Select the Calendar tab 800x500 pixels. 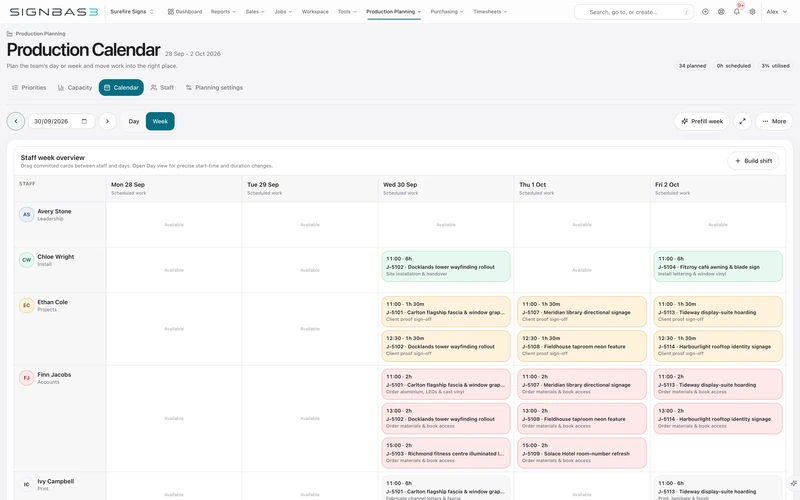pyautogui.click(x=121, y=88)
